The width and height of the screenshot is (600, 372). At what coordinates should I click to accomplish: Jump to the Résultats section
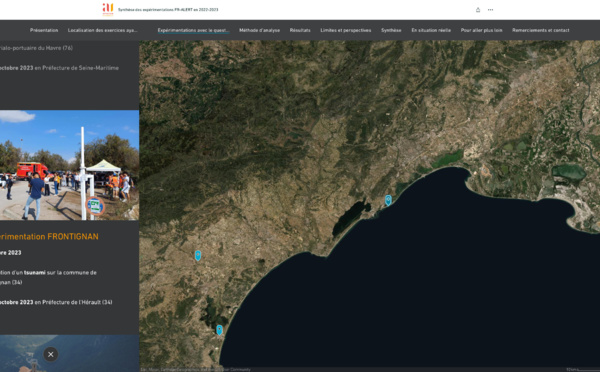point(300,30)
